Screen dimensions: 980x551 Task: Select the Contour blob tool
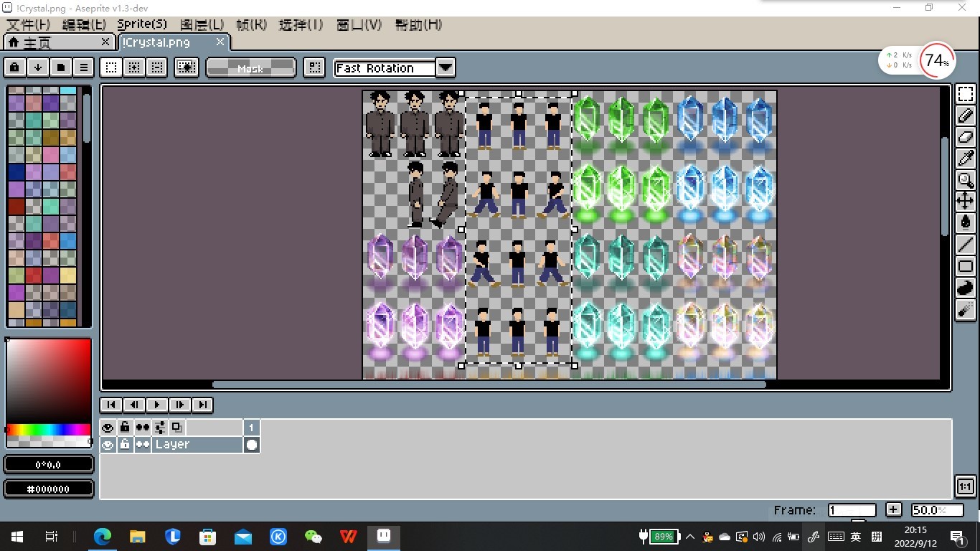[965, 288]
